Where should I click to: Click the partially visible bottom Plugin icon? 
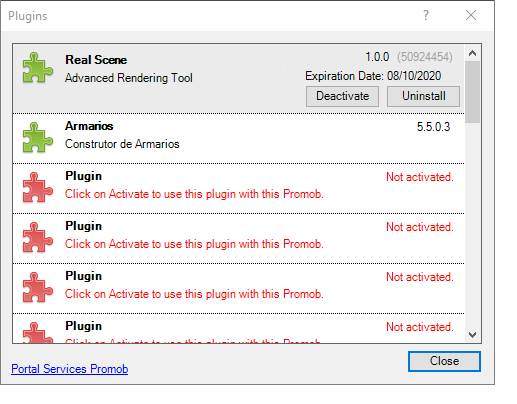[x=37, y=332]
